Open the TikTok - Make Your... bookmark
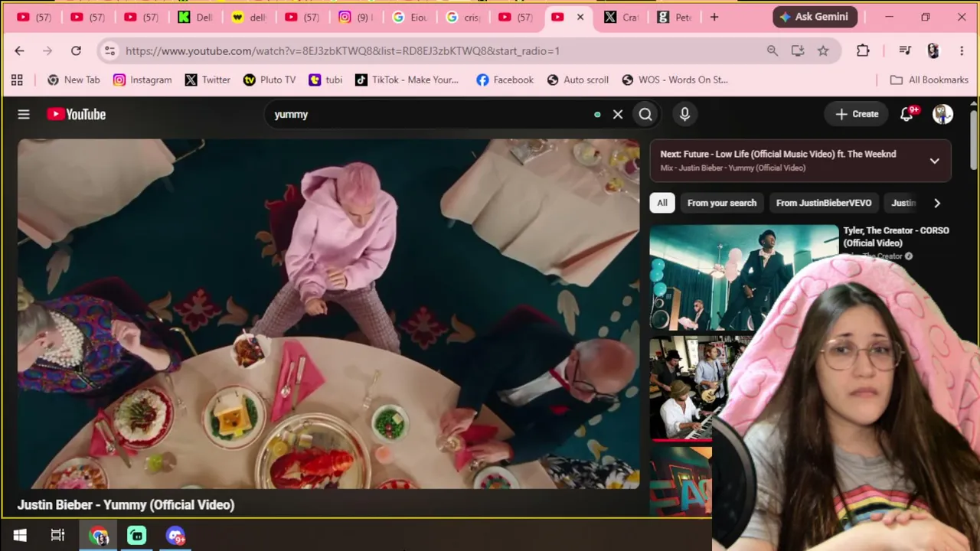This screenshot has width=980, height=551. [x=407, y=80]
